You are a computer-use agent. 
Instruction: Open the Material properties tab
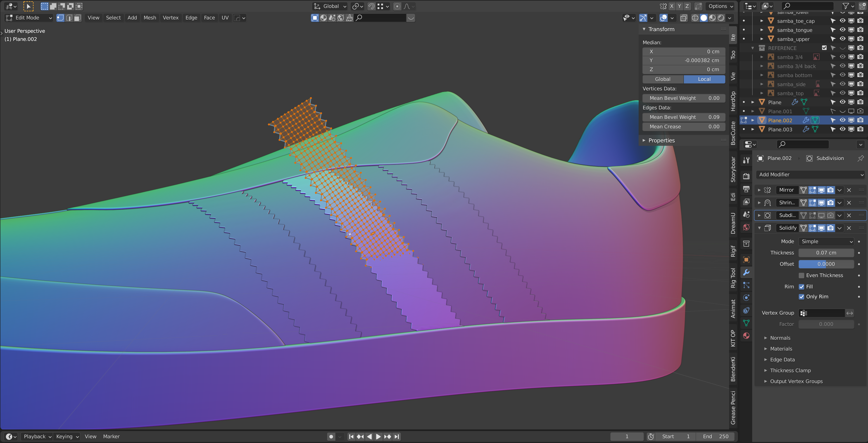[746, 336]
